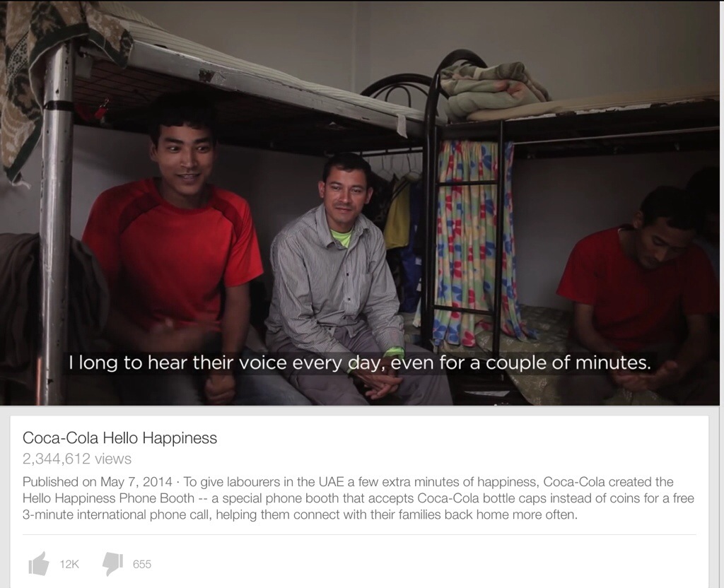Viewport: 724px width, 588px height.
Task: Click the divider line above like buttons
Action: 358,535
